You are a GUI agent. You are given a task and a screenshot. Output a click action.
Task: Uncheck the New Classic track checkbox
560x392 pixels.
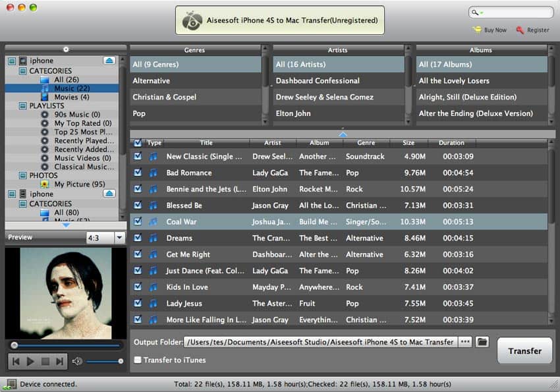138,156
